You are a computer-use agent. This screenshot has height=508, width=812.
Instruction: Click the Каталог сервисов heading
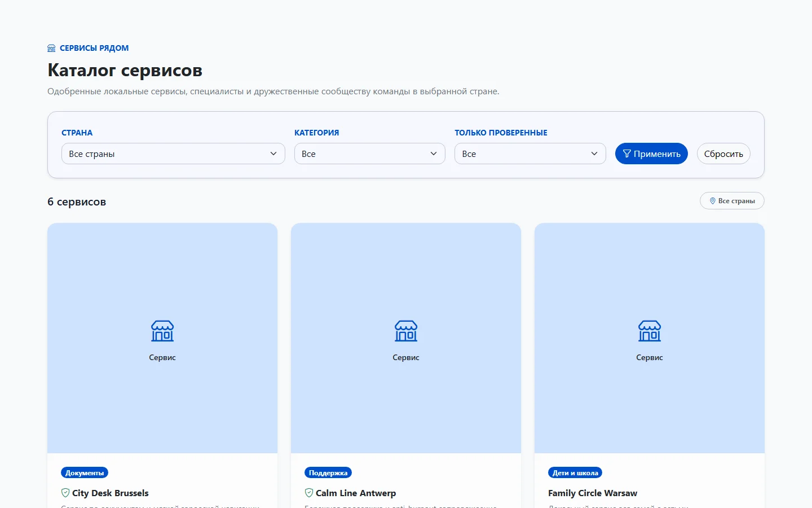[125, 71]
